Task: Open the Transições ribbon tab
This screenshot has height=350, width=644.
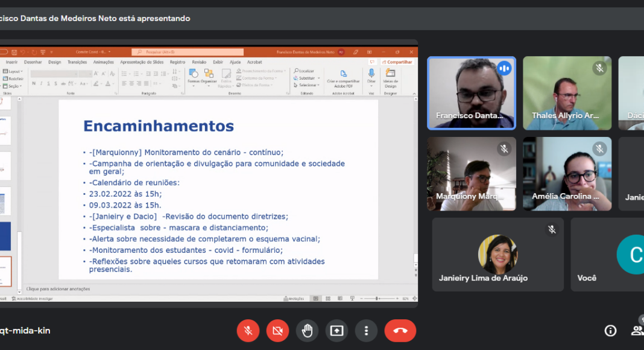Action: coord(77,62)
